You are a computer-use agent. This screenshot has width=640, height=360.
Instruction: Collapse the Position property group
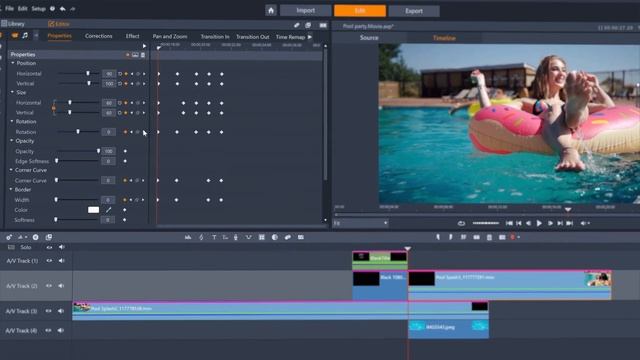13,63
